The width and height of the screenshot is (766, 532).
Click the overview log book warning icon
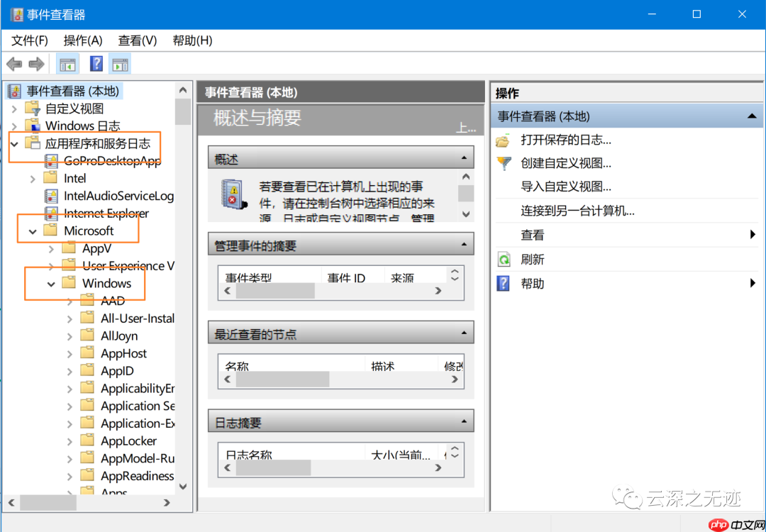point(233,194)
